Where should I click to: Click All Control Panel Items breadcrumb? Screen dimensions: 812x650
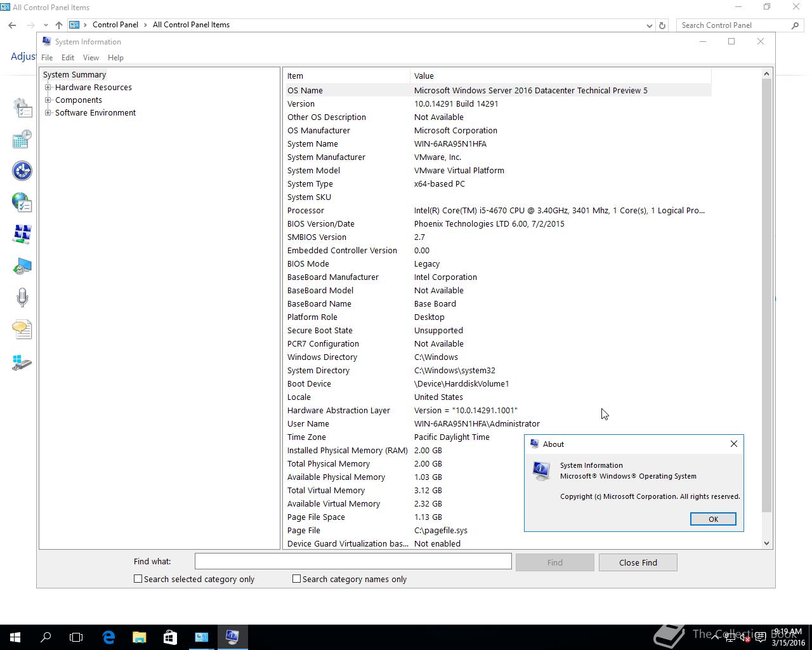click(x=191, y=25)
